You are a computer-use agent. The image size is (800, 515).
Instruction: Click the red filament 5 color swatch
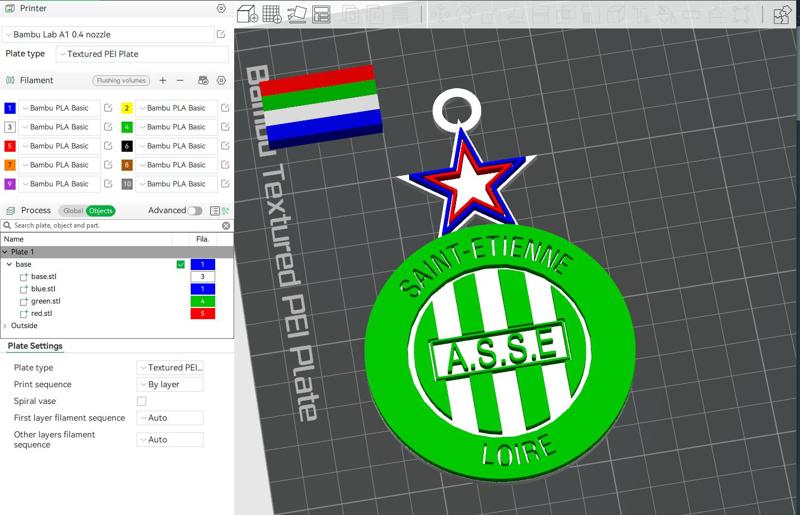pos(10,146)
